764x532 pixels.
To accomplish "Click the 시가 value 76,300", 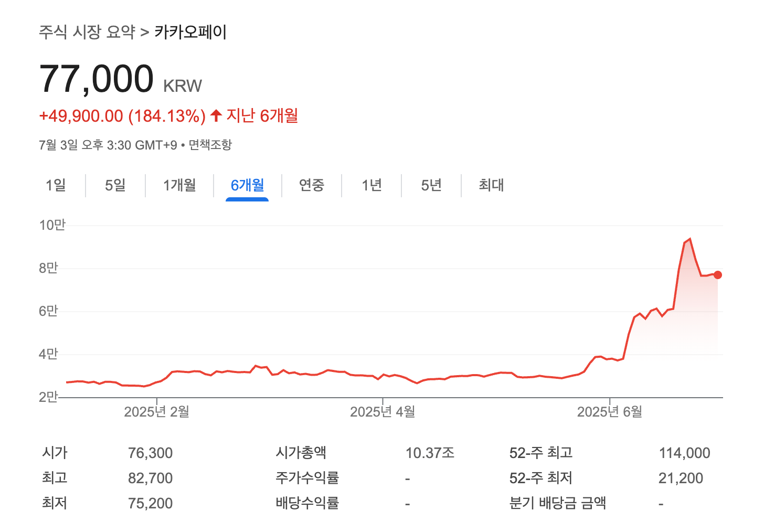I will point(151,453).
